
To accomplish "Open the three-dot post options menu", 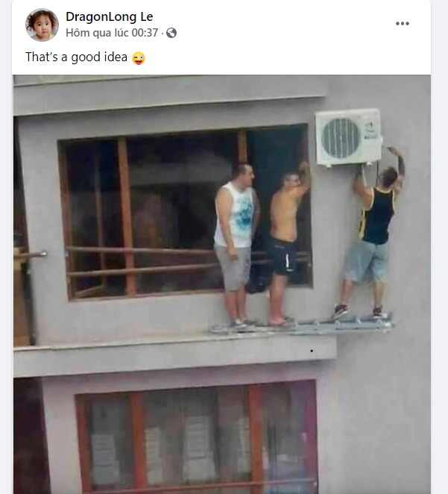I will pyautogui.click(x=403, y=24).
